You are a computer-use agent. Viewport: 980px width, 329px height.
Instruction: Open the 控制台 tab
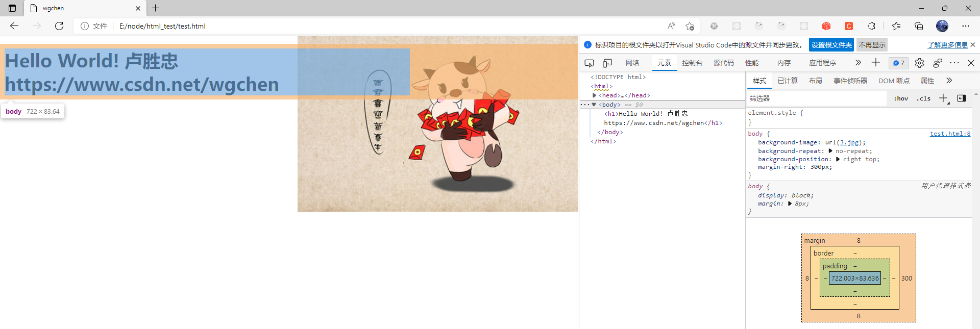692,63
